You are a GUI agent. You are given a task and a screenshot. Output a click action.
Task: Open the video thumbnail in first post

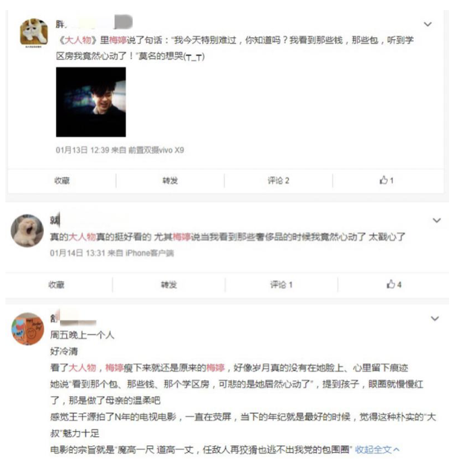pos(91,102)
